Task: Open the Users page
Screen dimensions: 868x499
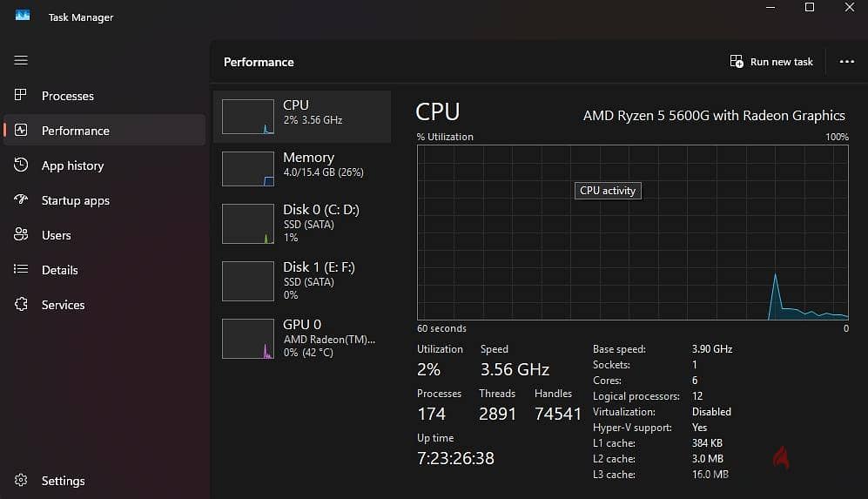Action: coord(56,235)
